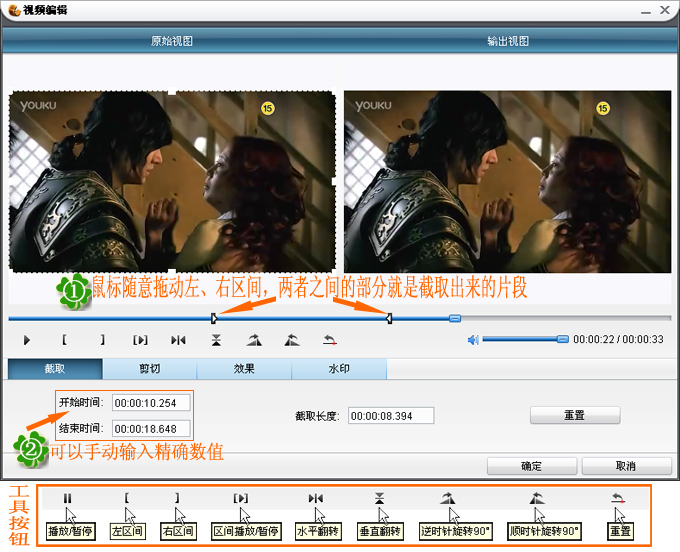Click the reset arrow icon in toolbar
The image size is (680, 552).
click(330, 340)
